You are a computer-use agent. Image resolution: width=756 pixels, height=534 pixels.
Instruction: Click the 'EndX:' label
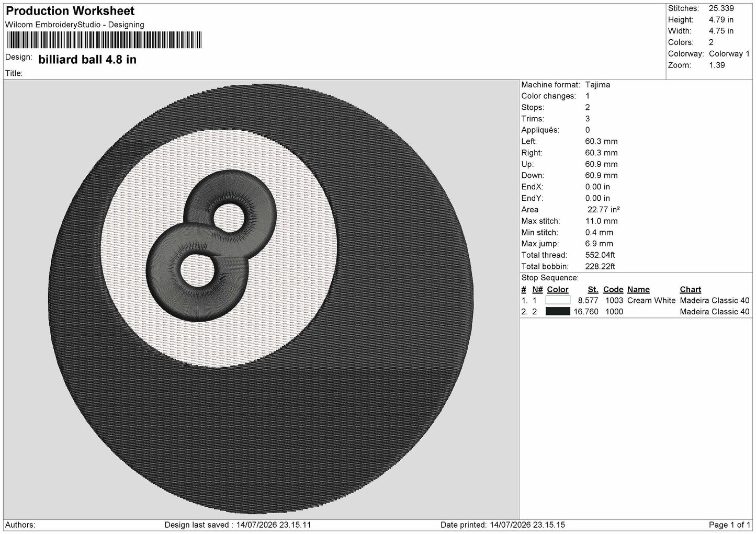532,187
